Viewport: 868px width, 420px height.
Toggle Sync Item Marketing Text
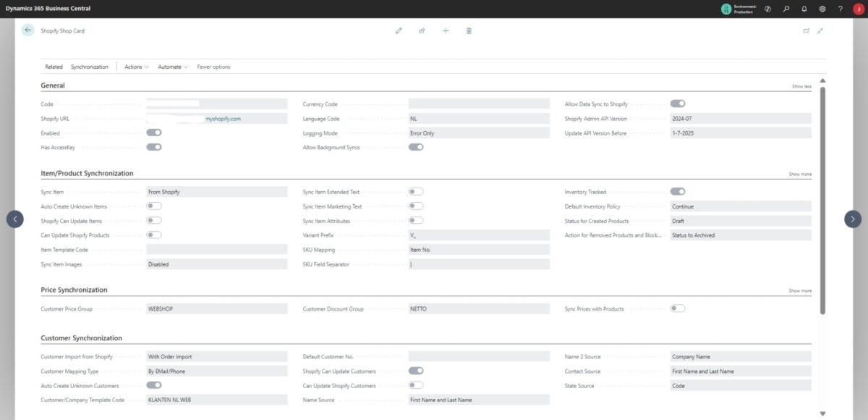coord(416,206)
